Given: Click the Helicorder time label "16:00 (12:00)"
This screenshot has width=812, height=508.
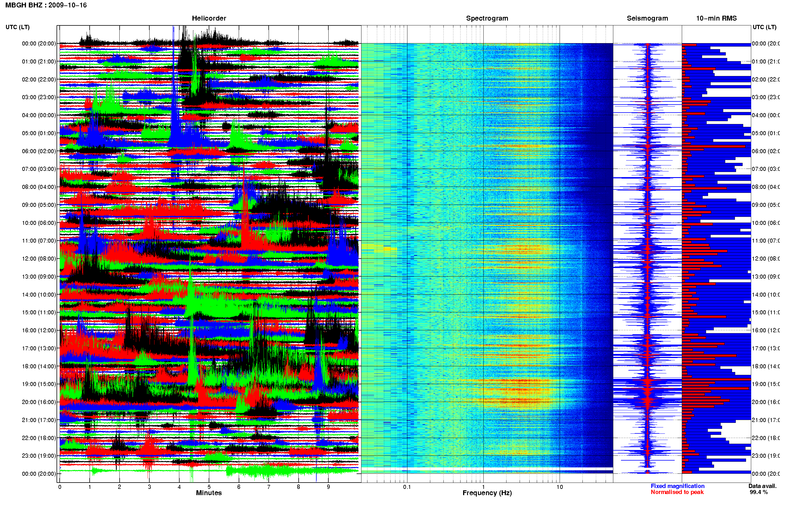Looking at the screenshot, I should (x=39, y=330).
